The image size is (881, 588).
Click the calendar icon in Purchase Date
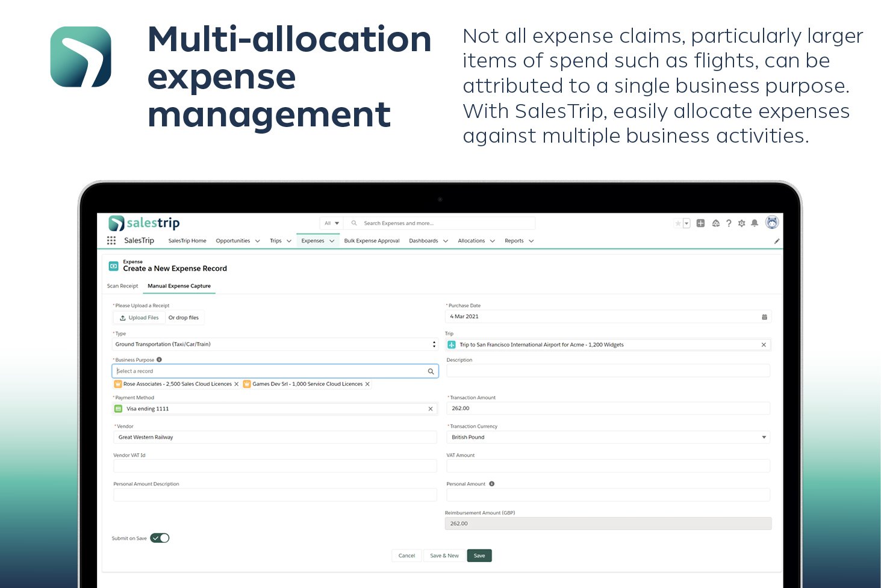point(764,317)
